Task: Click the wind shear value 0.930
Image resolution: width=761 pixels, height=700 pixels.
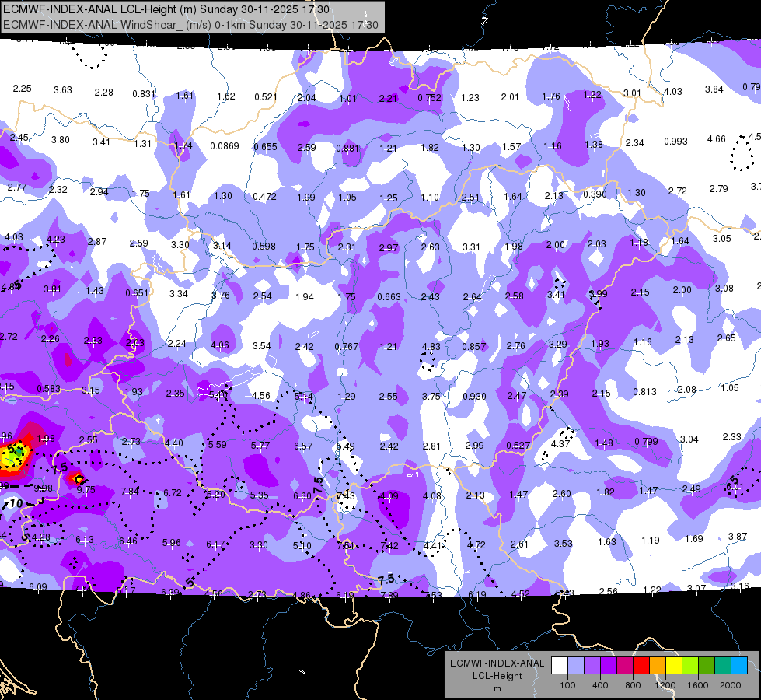Action: coord(474,397)
